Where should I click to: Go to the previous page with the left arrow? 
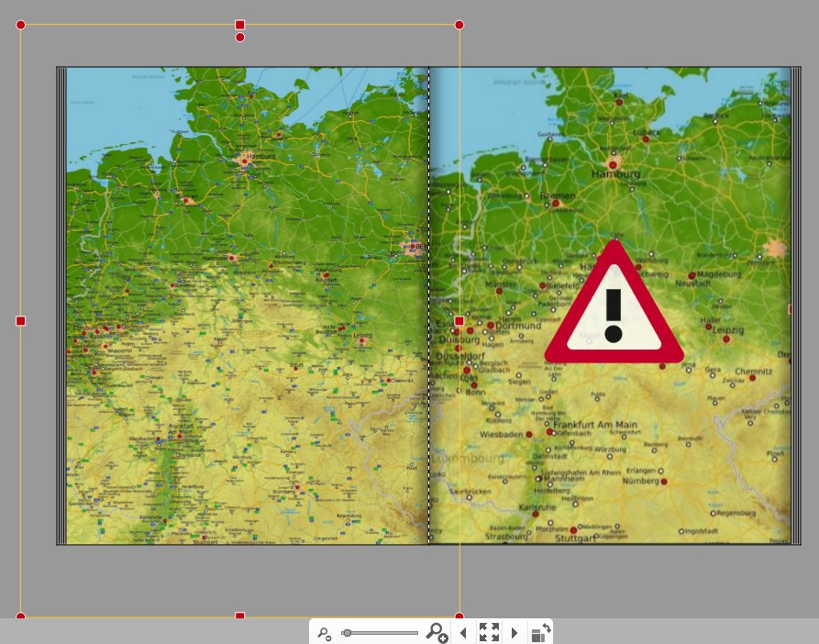pyautogui.click(x=463, y=633)
